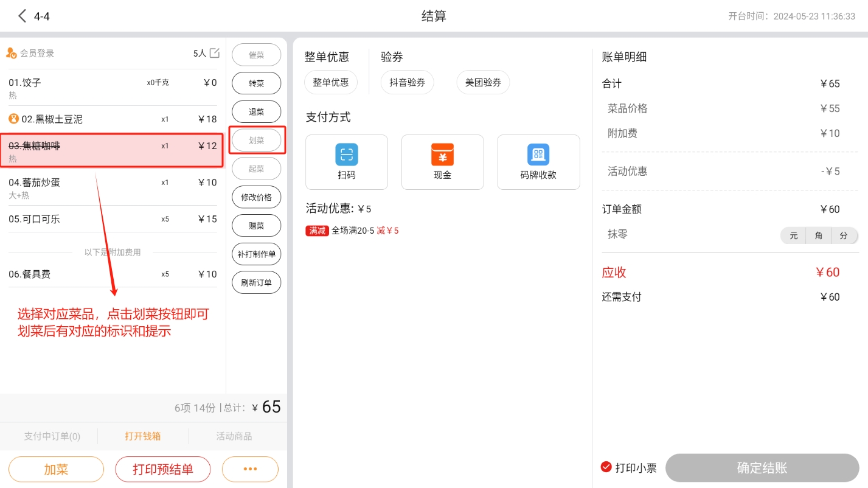The image size is (868, 488).
Task: Click the medal icon beside 黑椒土豆泥
Action: click(13, 119)
